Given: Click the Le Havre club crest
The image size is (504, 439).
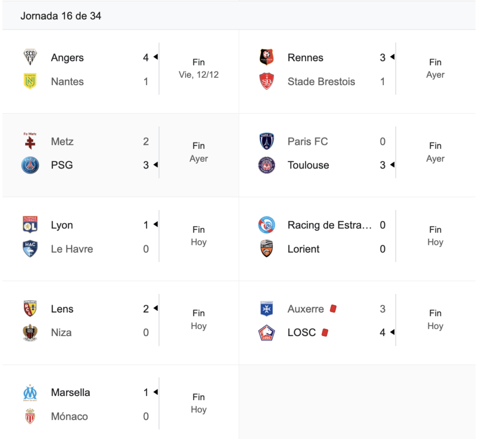Looking at the screenshot, I should [x=31, y=249].
